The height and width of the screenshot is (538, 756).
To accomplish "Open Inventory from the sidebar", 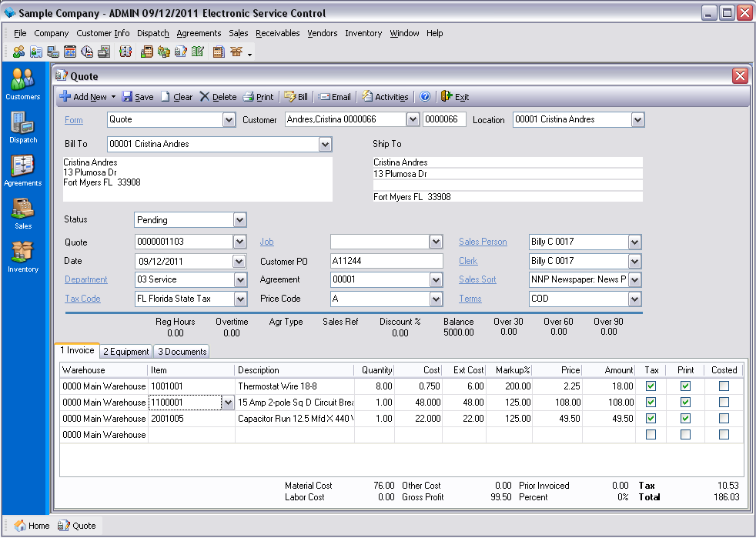I will coord(22,255).
